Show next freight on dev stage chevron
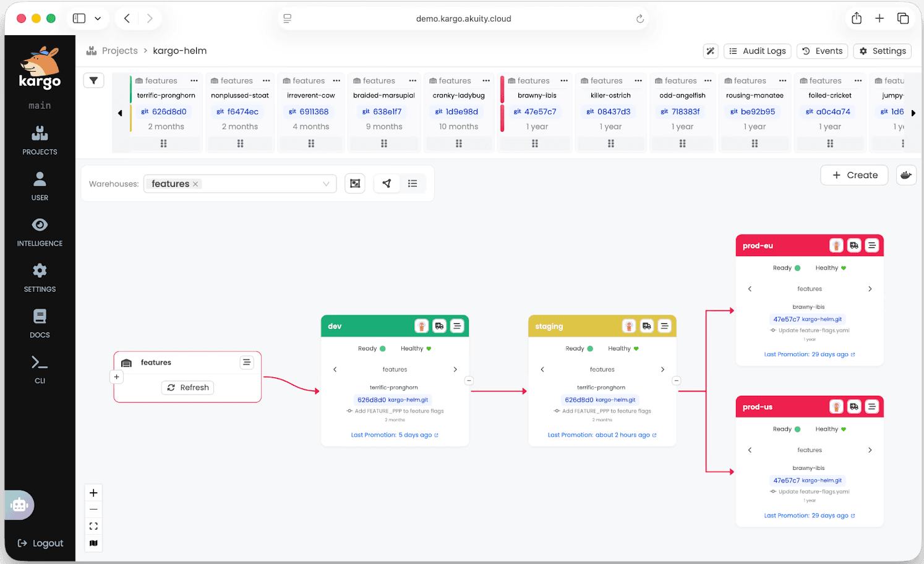This screenshot has height=564, width=924. click(x=455, y=369)
